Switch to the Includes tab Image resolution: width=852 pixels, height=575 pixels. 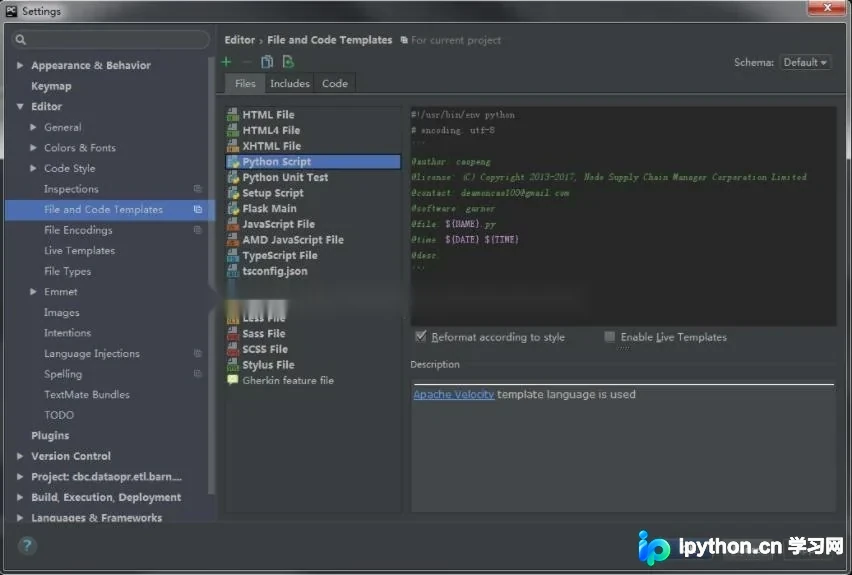[x=290, y=84]
